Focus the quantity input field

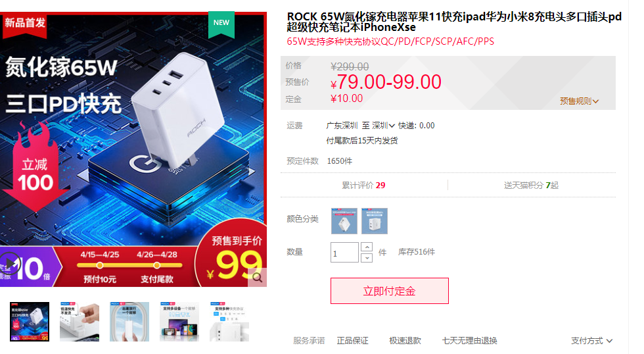(344, 253)
